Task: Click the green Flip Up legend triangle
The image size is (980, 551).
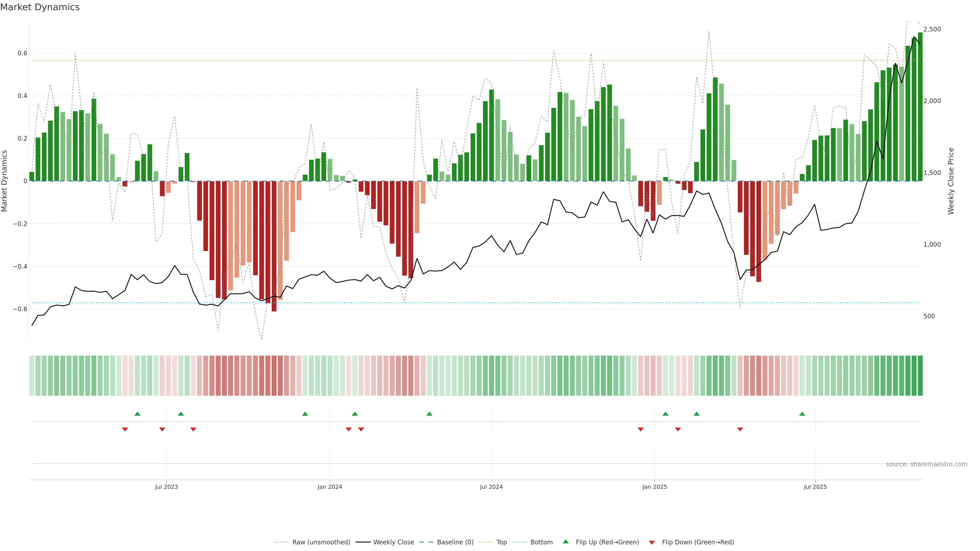Action: click(x=566, y=542)
